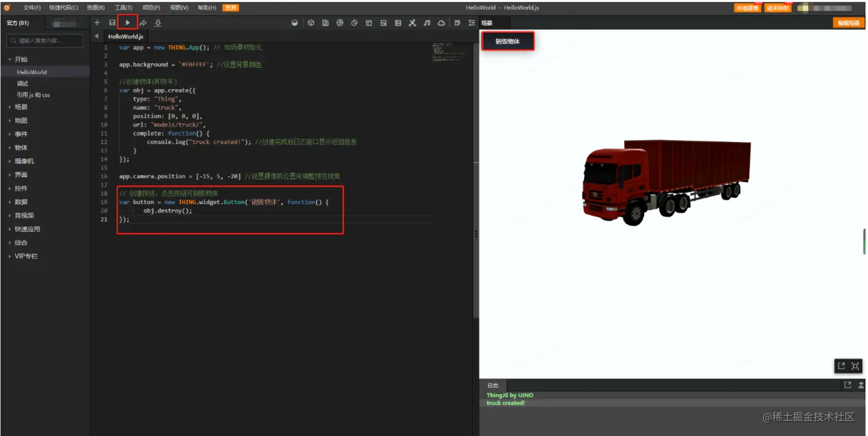The height and width of the screenshot is (436, 868).
Task: Expand the 事件 tree group
Action: (21, 134)
